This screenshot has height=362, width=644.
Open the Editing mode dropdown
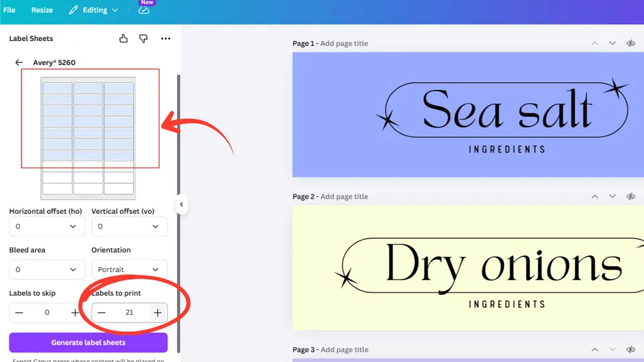tap(94, 10)
